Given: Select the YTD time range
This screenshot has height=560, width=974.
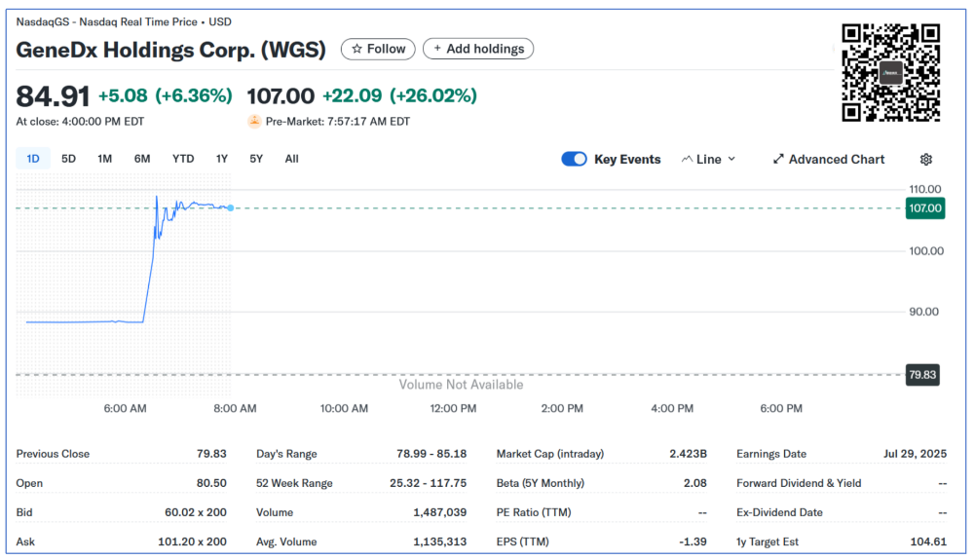Looking at the screenshot, I should [x=183, y=159].
